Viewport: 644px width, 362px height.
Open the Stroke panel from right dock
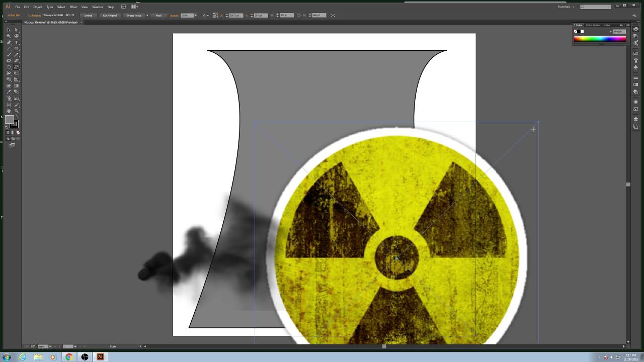636,78
